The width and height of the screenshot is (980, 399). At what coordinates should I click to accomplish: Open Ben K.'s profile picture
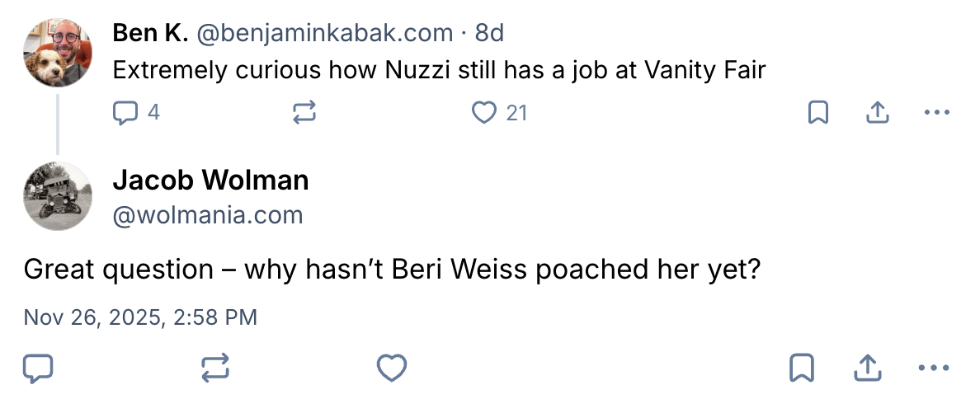[58, 52]
